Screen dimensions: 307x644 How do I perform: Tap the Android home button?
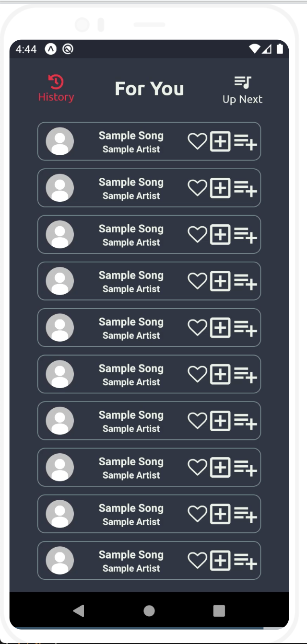[x=149, y=610]
